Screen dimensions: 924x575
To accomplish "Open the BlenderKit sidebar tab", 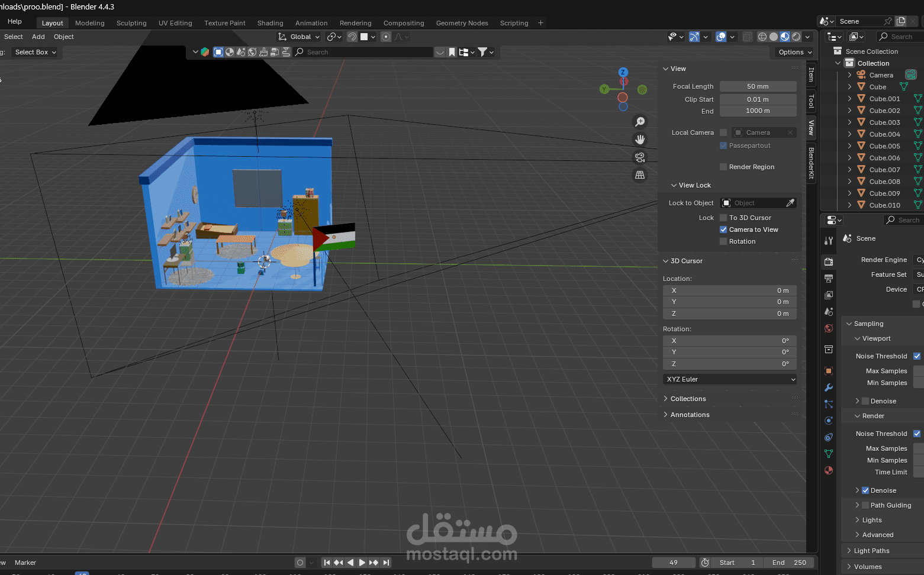I will 812,163.
